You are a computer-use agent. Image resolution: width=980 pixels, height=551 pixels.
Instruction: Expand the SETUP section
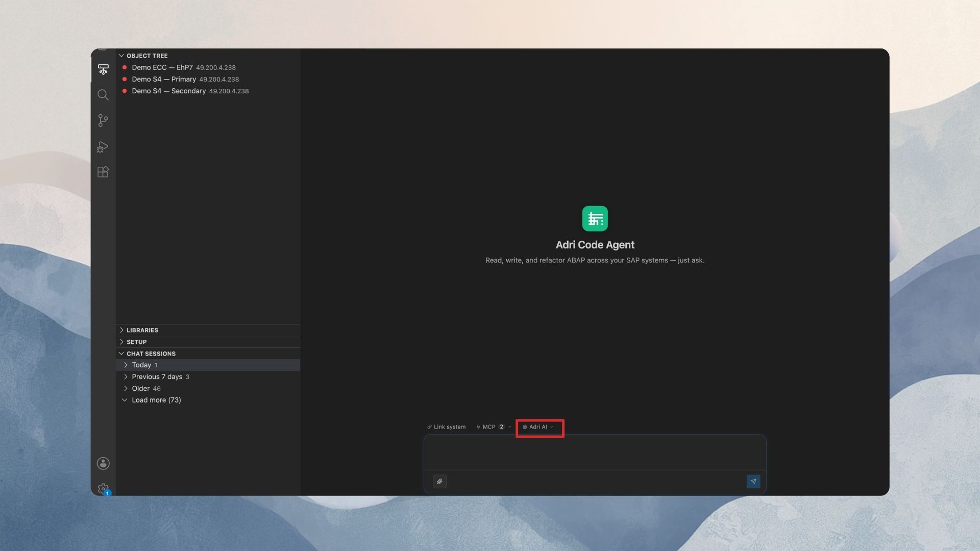click(208, 342)
